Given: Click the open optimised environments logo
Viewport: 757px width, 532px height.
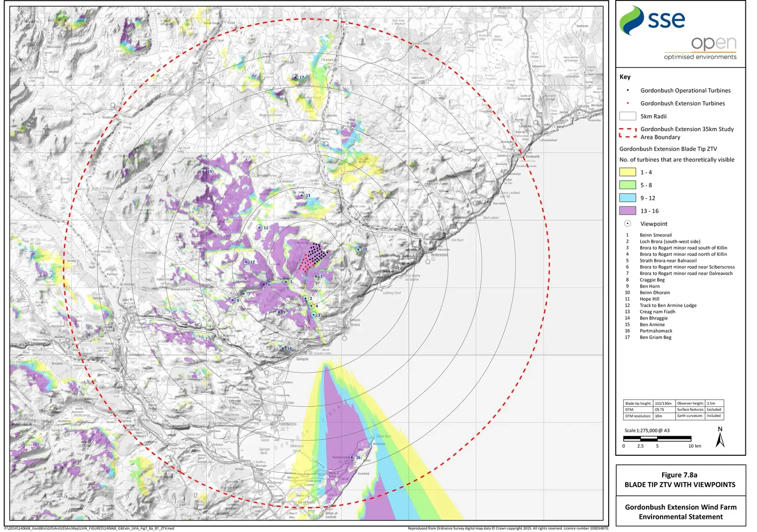Looking at the screenshot, I should 700,48.
